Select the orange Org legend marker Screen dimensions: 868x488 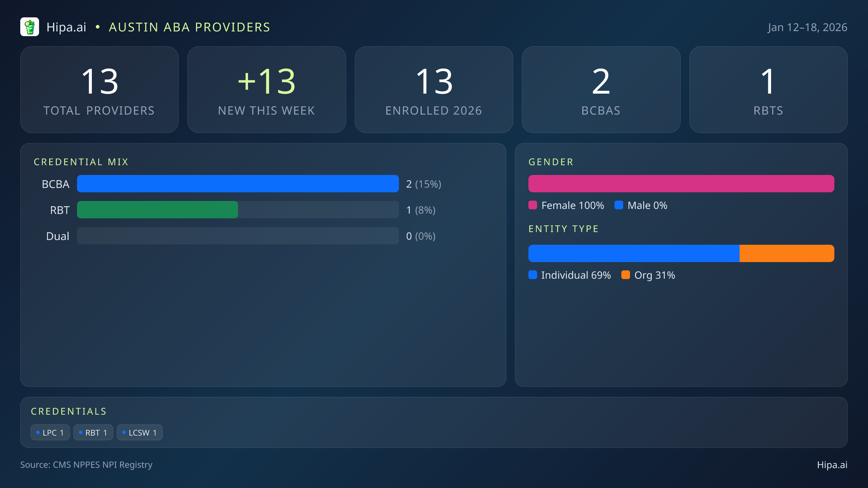point(625,275)
